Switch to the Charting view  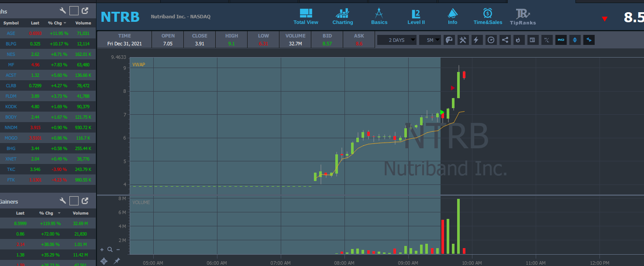[x=343, y=17]
